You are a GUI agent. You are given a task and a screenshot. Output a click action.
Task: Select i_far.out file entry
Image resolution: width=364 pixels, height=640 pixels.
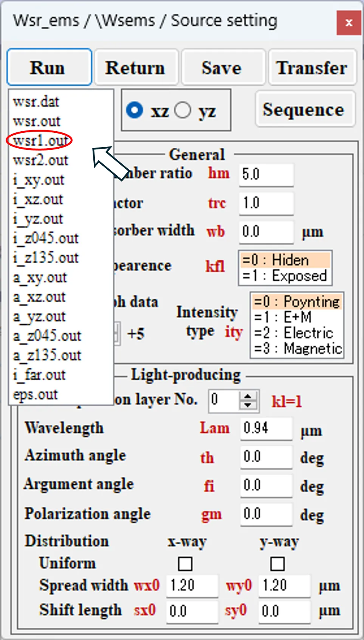point(39,375)
